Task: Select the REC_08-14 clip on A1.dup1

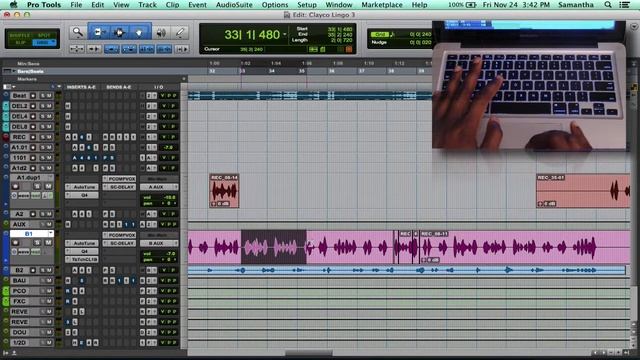Action: [224, 191]
